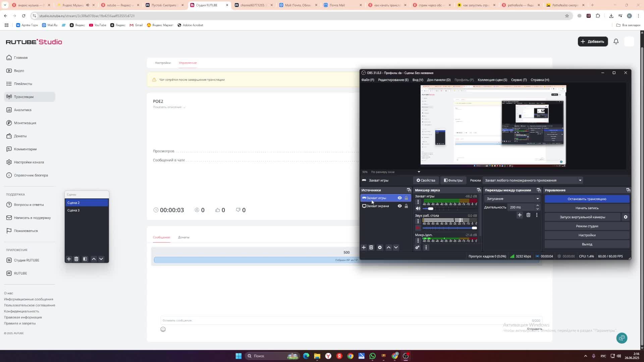The width and height of the screenshot is (644, 362).
Task: Open RUTUBE Studio notifications bell
Action: click(x=616, y=42)
